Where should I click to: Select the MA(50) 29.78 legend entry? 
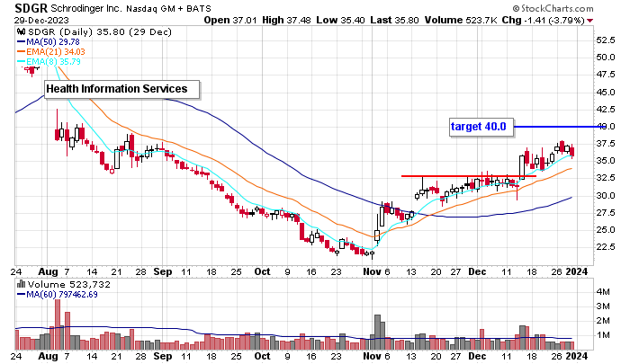point(49,41)
